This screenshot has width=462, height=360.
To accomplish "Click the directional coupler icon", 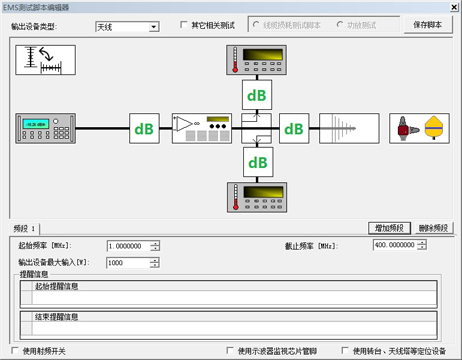I will [x=256, y=129].
